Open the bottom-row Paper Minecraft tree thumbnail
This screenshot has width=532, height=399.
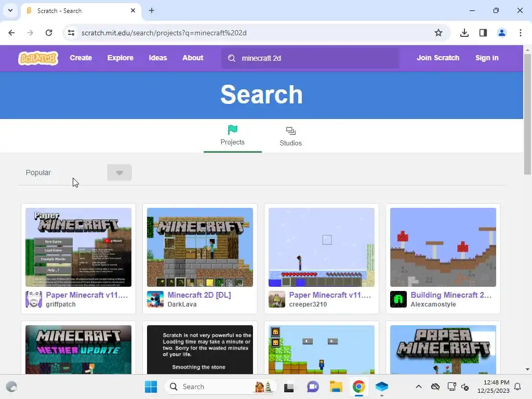pos(443,350)
